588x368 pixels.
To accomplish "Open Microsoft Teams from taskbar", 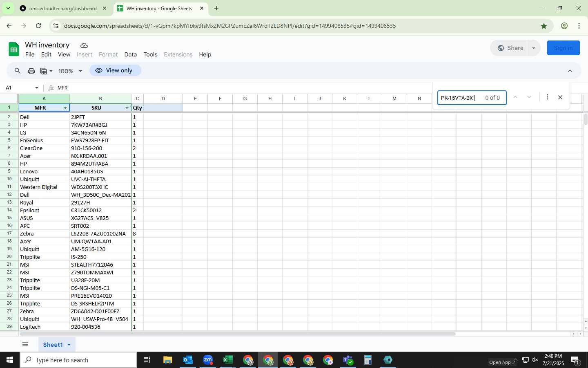I will coord(348,360).
